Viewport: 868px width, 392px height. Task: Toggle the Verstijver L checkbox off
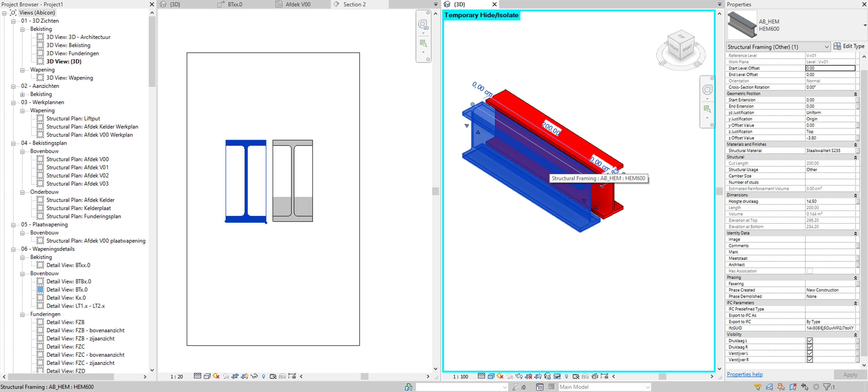pos(810,353)
